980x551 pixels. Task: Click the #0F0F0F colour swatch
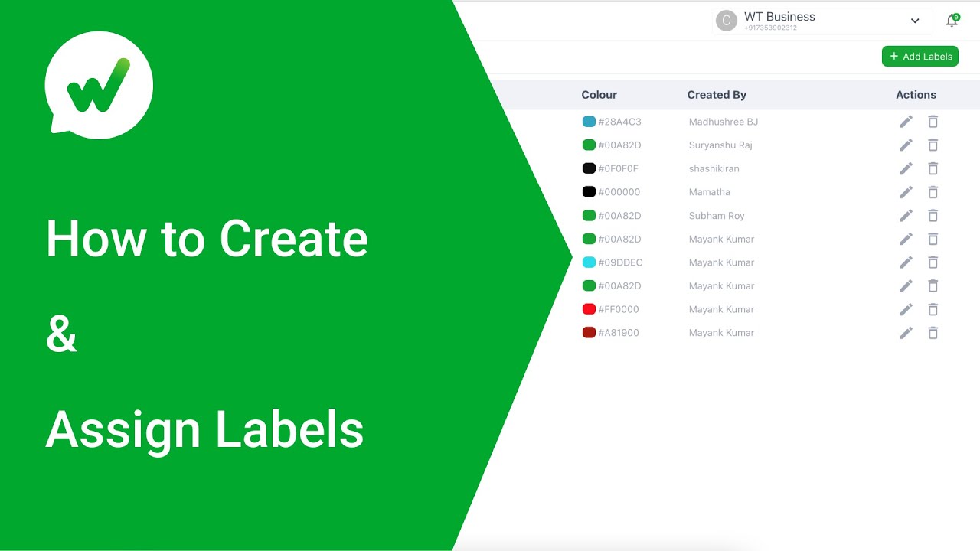tap(589, 168)
